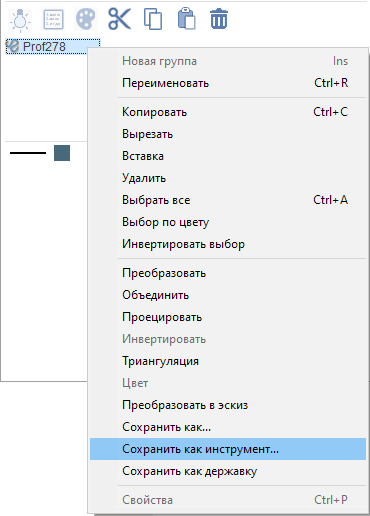Select Преобразовать в эскиз option
The image size is (370, 516).
pos(228,405)
